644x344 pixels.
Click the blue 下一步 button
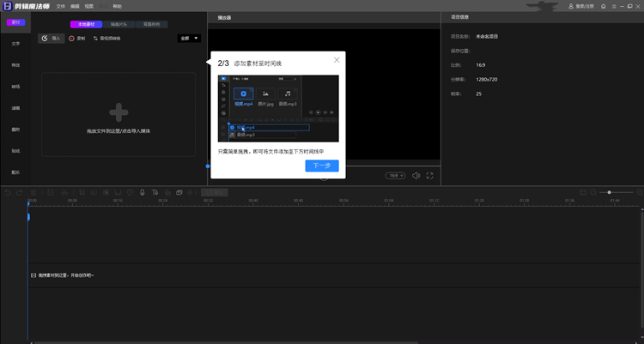click(x=322, y=166)
